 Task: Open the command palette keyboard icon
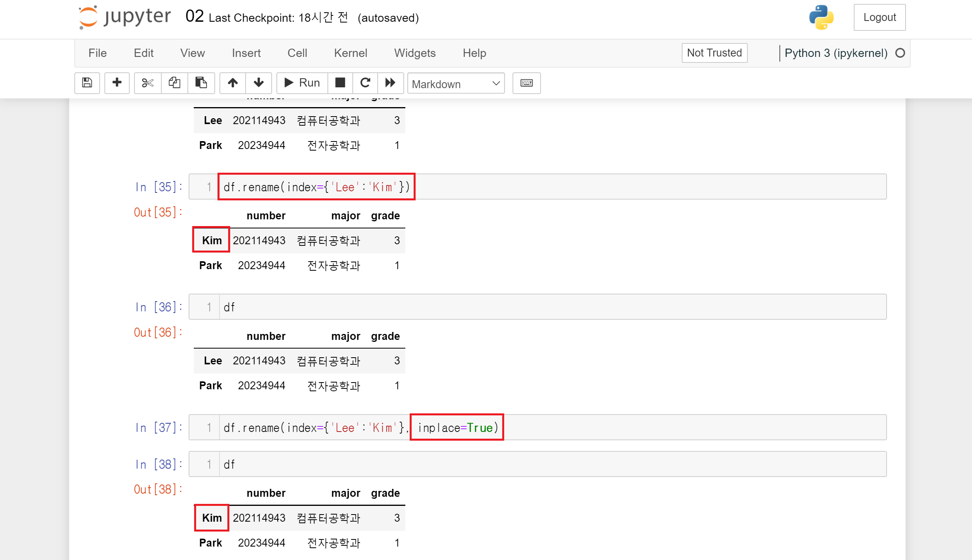(526, 83)
